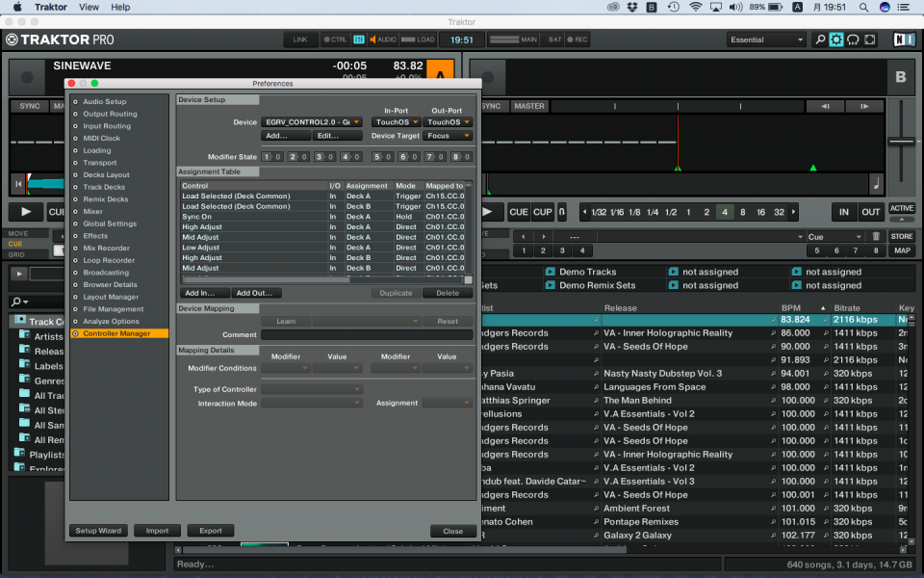The width and height of the screenshot is (924, 578).
Task: Select loop size 4 on deck B
Action: pos(724,212)
